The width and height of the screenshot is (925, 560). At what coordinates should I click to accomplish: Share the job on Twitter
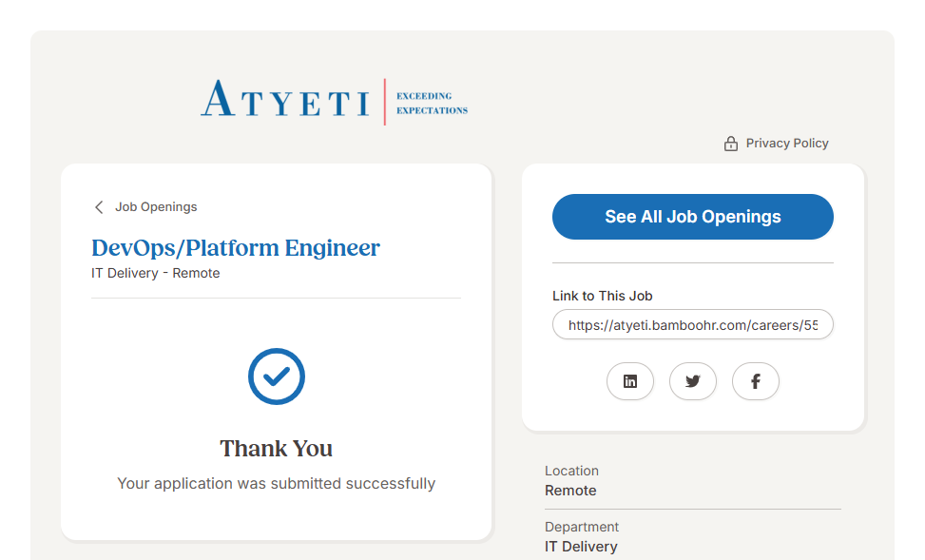click(693, 381)
